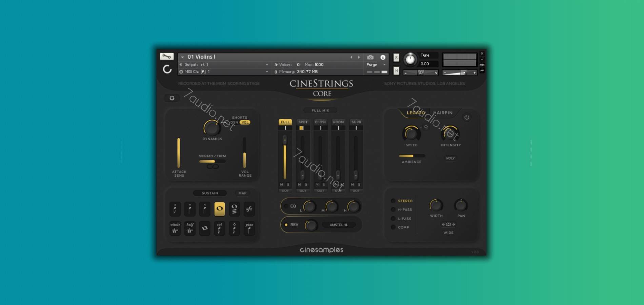Show the instrument info panel icon
This screenshot has width=644, height=305.
click(383, 57)
